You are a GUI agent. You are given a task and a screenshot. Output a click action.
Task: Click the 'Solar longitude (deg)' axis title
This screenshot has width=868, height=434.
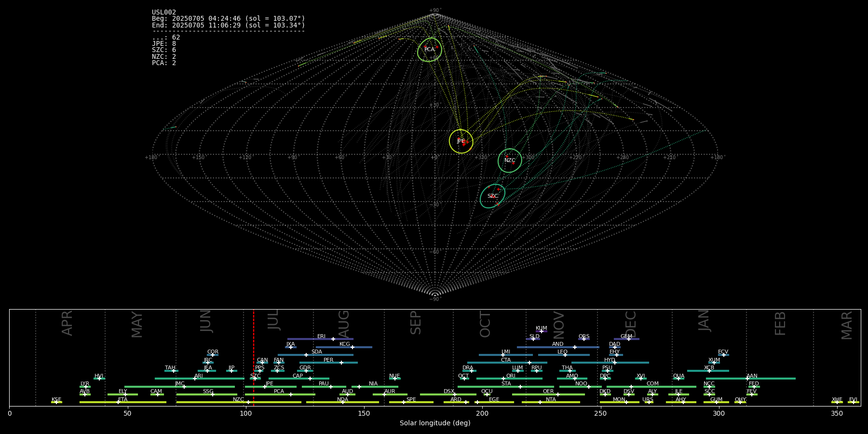coord(435,423)
